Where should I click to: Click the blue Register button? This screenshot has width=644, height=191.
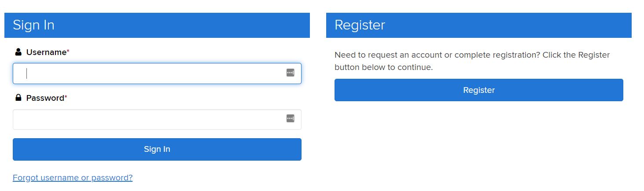click(479, 90)
